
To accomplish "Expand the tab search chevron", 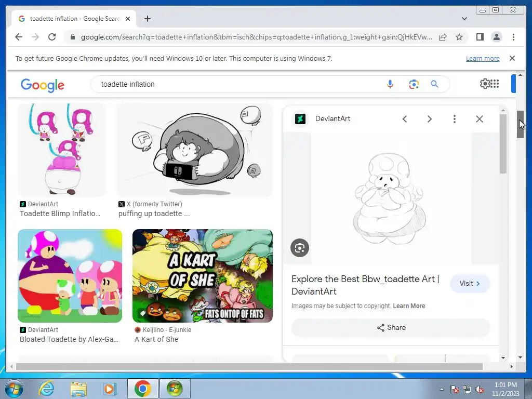I will pyautogui.click(x=464, y=19).
